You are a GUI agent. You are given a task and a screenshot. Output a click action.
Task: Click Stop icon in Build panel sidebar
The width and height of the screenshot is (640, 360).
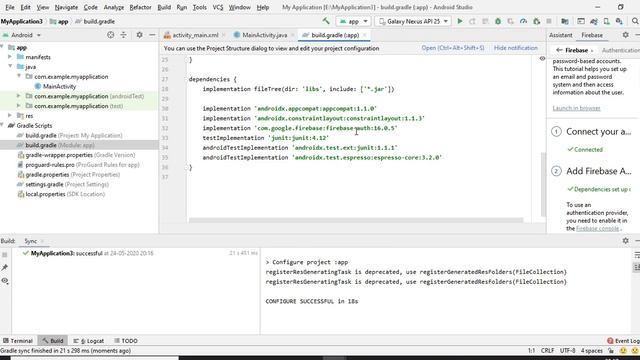[x=5, y=255]
